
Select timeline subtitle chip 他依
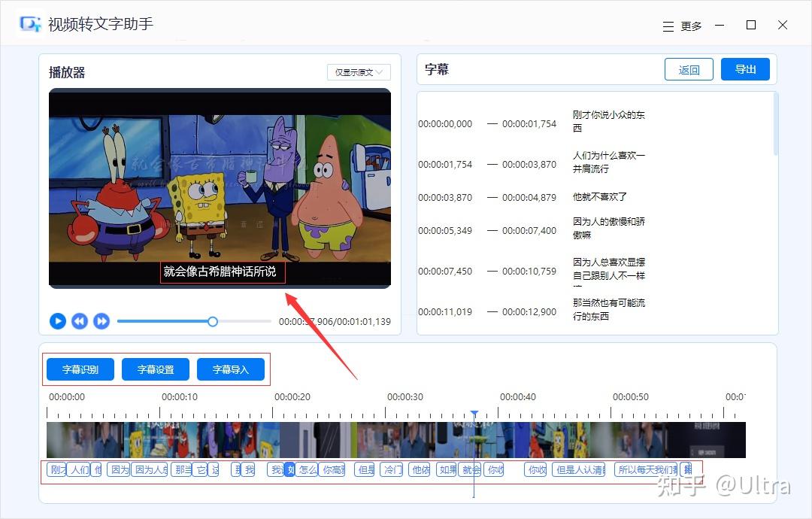(x=420, y=470)
